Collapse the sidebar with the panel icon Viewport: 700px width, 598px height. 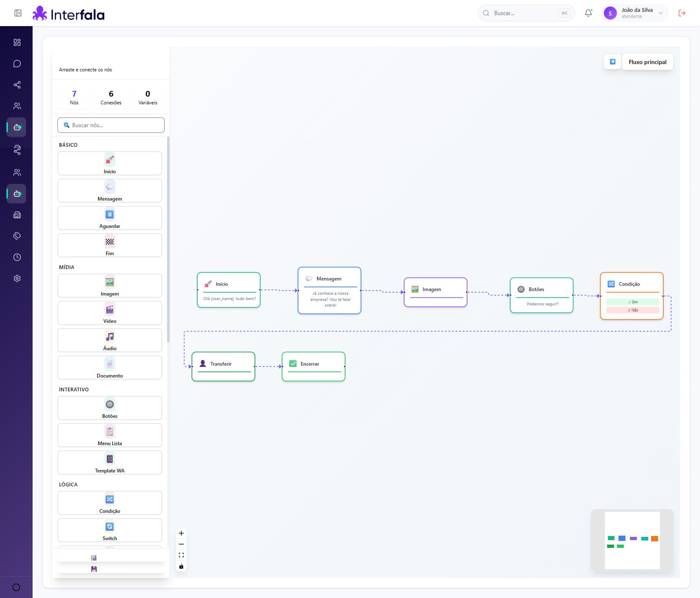(x=18, y=13)
